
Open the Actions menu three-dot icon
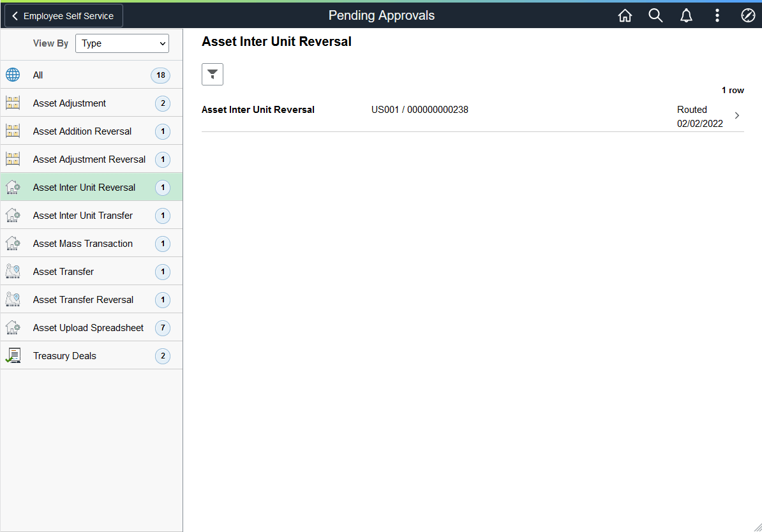point(717,15)
